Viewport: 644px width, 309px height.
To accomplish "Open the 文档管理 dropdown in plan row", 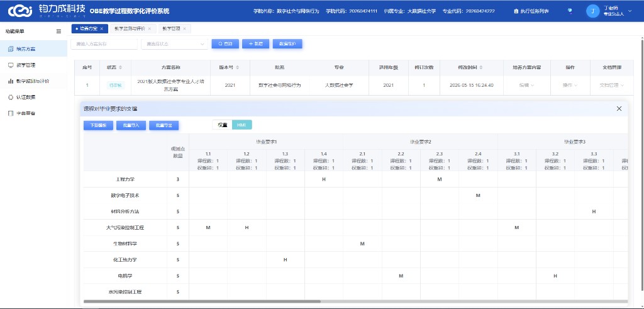I will coord(612,86).
